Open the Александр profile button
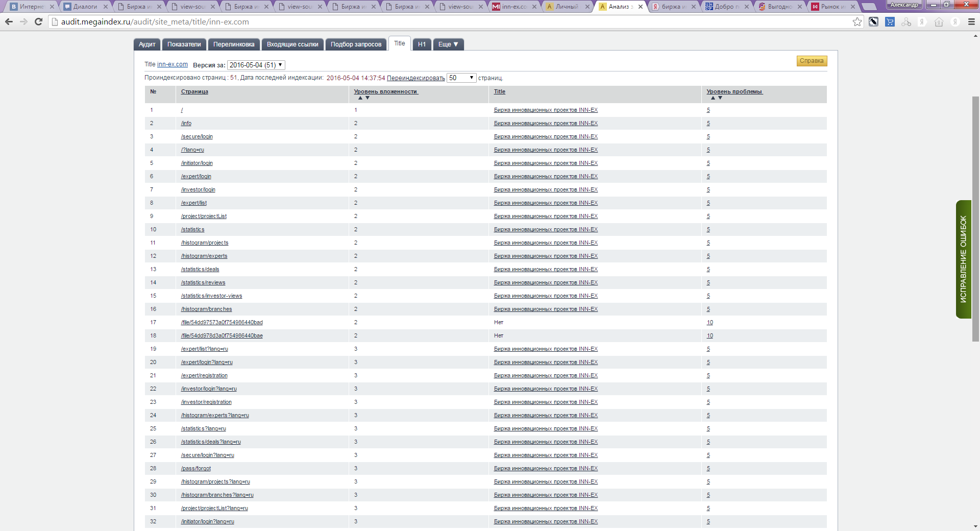Viewport: 980px width, 531px height. (904, 5)
